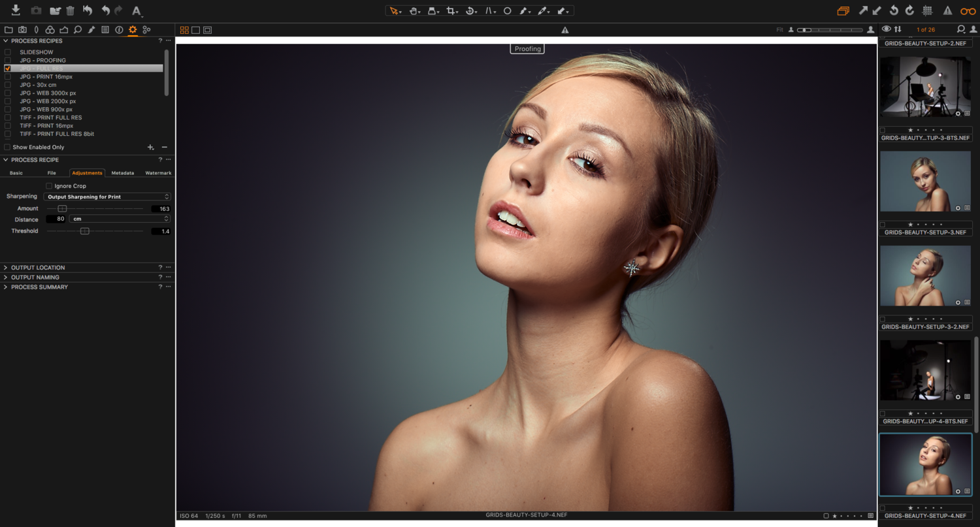Enable the JPG - PRINT 16mpx recipe checkbox
This screenshot has width=980, height=527.
[8, 76]
